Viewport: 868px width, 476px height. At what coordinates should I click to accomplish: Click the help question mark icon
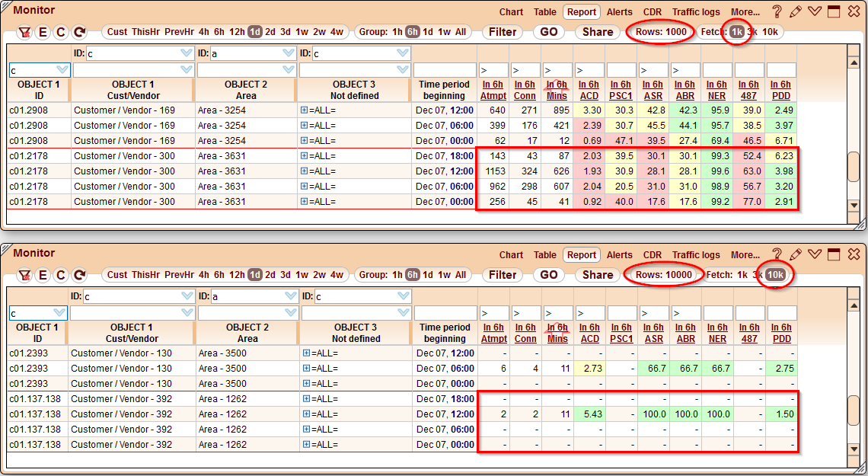(777, 11)
